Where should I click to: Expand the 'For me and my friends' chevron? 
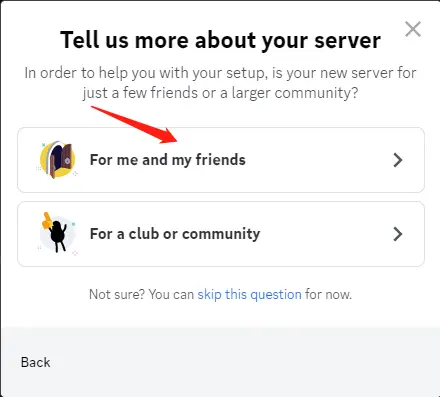point(398,160)
